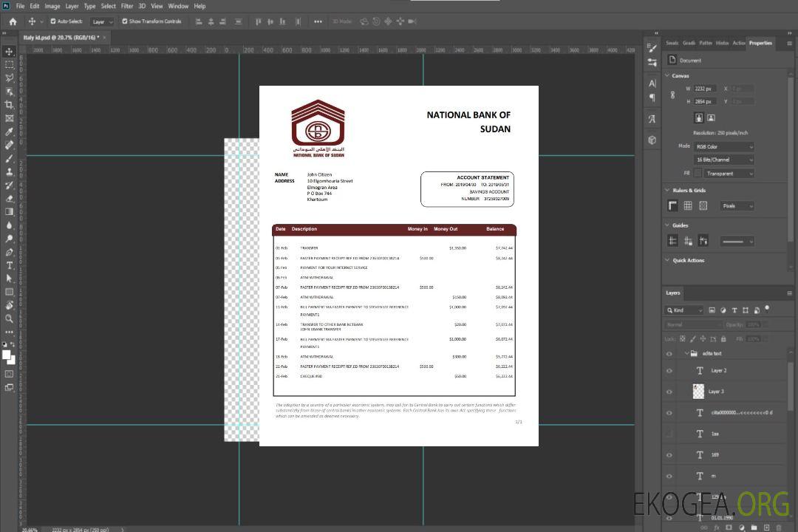Screen dimensions: 798x532
Task: Hide Layer 2 with eye icon
Action: (x=669, y=371)
